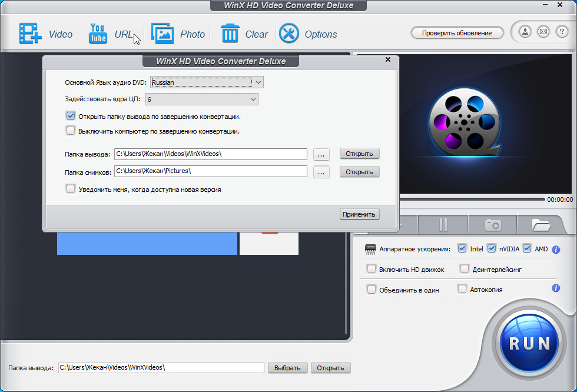Enable Автокопия checkbox

click(462, 288)
